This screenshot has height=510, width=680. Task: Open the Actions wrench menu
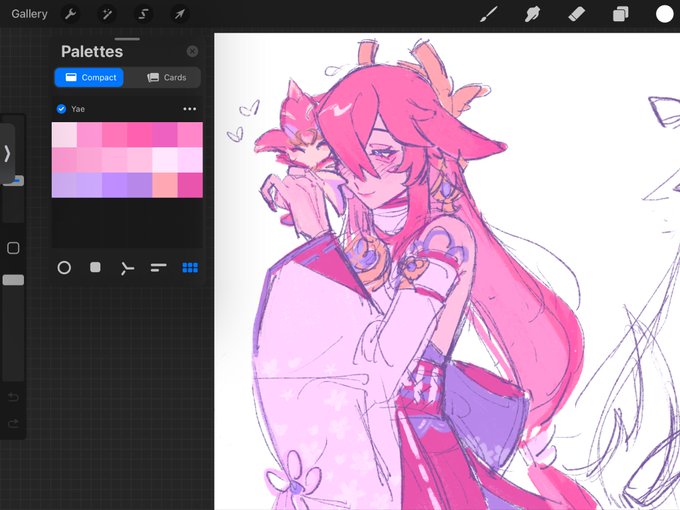point(71,14)
